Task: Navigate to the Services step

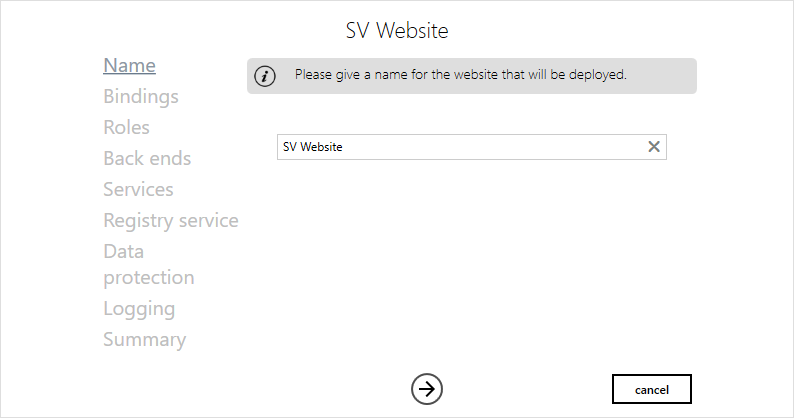Action: pyautogui.click(x=138, y=190)
